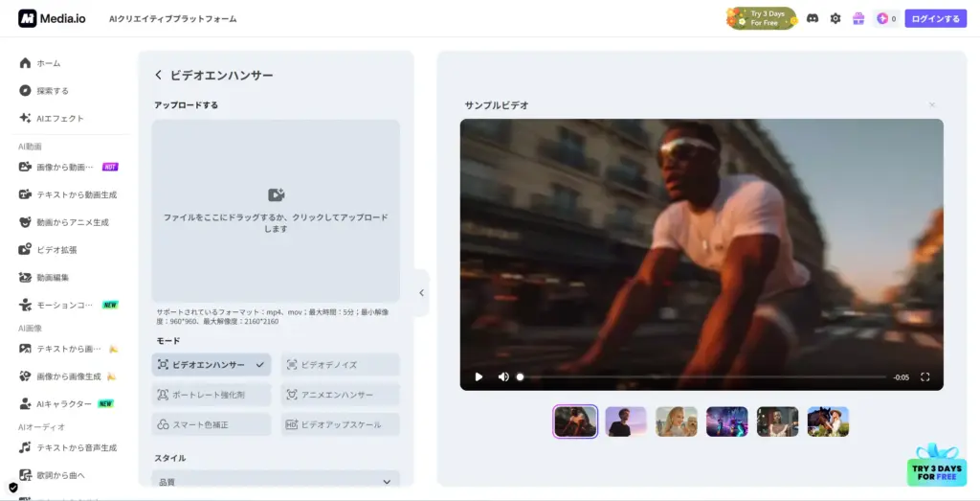
Task: Click the ログインする button
Action: click(936, 19)
